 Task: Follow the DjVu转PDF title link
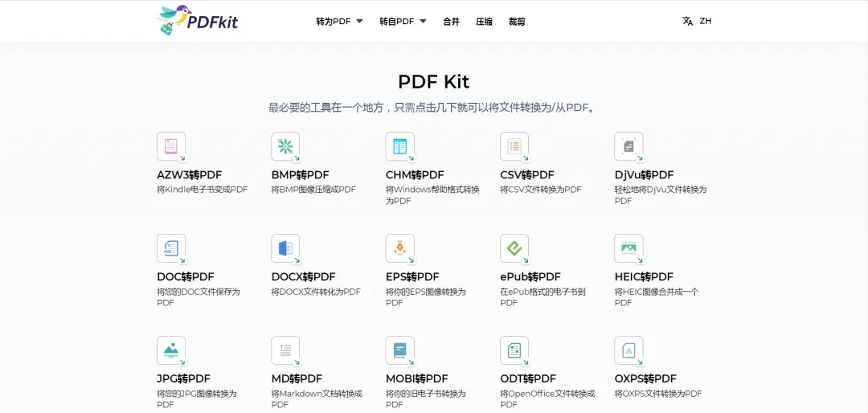(645, 175)
